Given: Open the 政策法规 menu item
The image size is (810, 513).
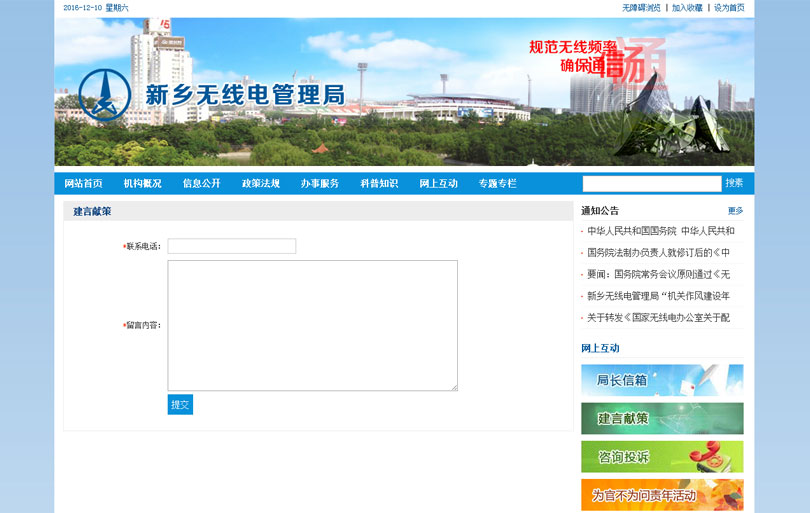Looking at the screenshot, I should point(260,184).
